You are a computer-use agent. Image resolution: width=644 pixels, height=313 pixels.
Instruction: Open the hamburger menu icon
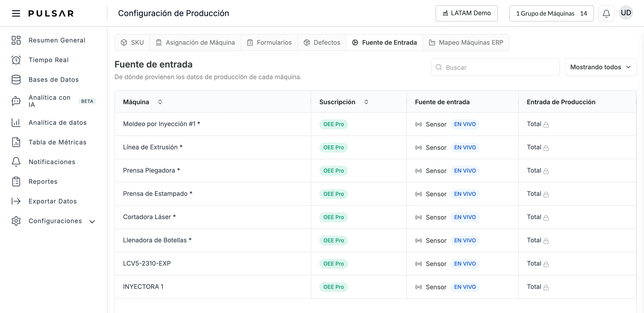pos(16,13)
